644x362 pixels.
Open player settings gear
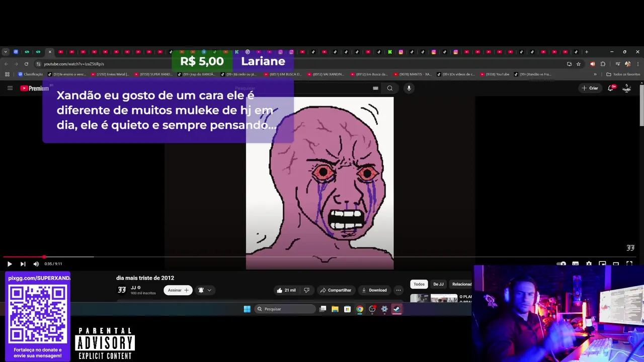point(589,264)
